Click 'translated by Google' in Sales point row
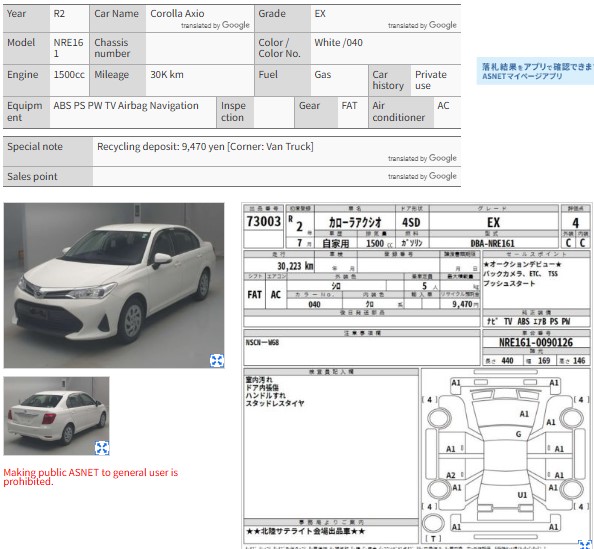This screenshot has width=594, height=549. pyautogui.click(x=422, y=176)
